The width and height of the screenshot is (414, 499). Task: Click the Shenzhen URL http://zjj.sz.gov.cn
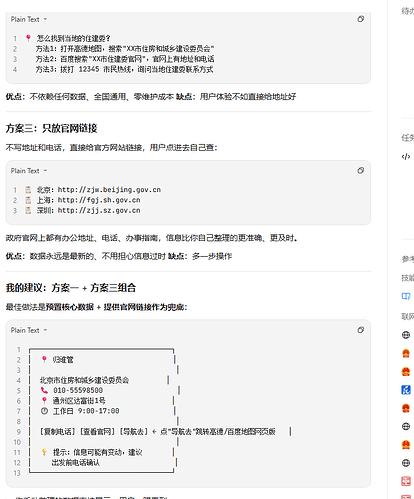(99, 210)
